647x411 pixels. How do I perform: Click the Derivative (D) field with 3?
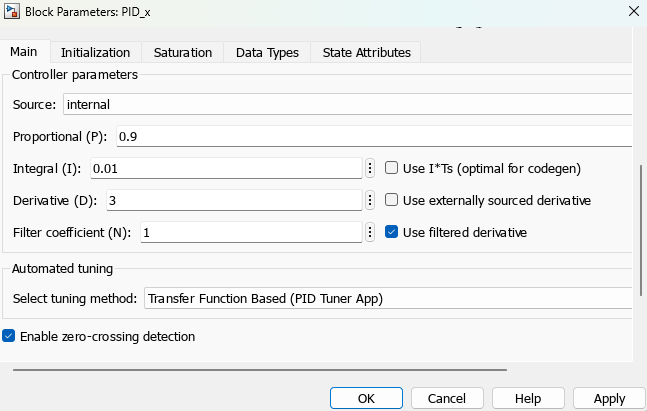tap(234, 201)
